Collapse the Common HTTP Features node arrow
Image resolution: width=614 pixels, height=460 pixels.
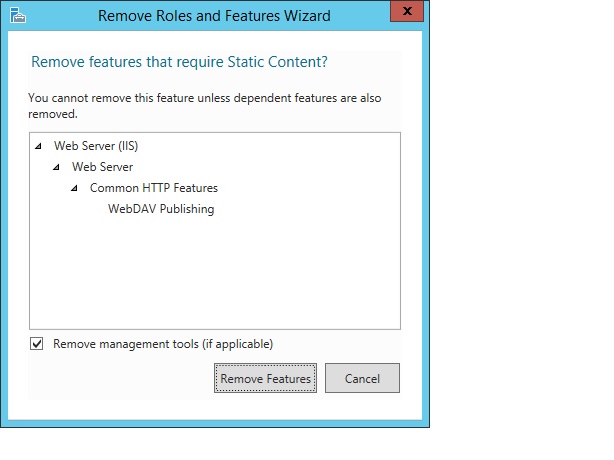tap(74, 188)
